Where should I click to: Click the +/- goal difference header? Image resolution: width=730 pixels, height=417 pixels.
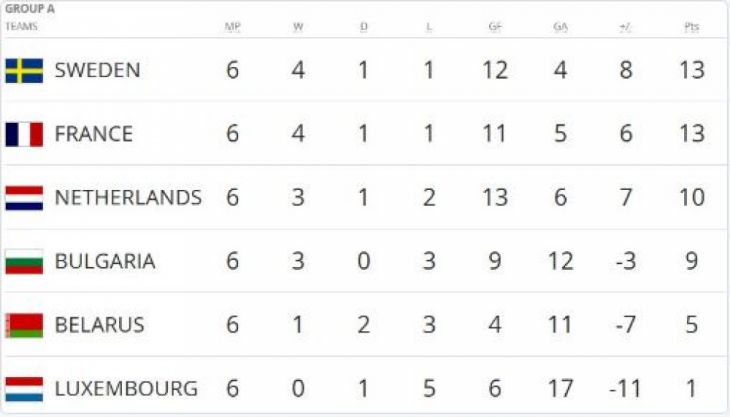pos(625,27)
